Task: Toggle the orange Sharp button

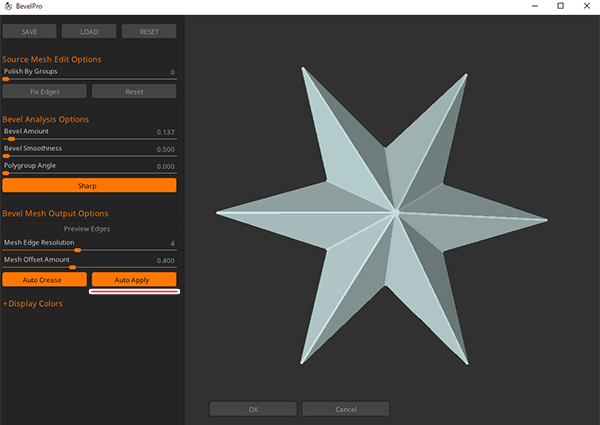Action: coord(89,186)
